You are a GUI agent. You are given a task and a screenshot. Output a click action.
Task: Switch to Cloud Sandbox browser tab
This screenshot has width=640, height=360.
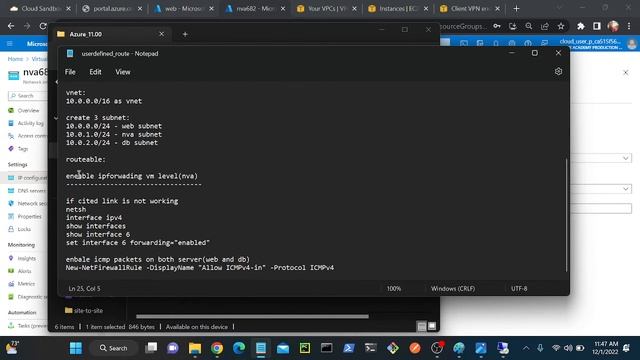(40, 9)
